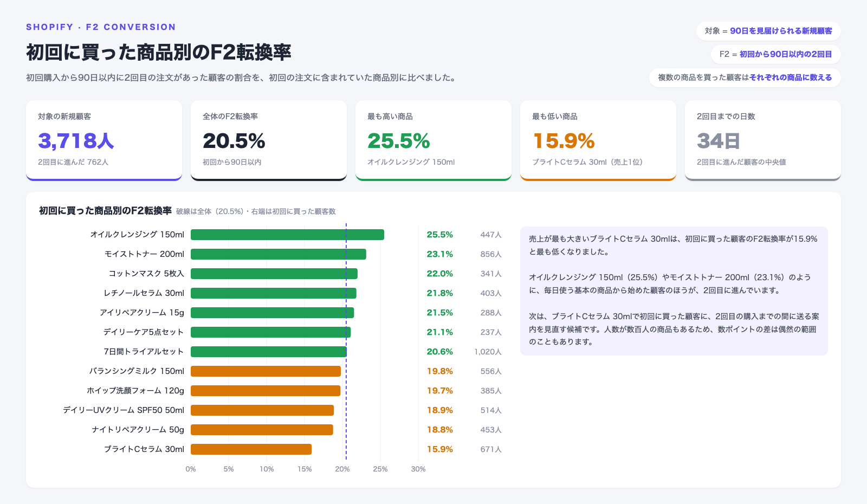Click the ナイトリペアクリーム 50g bar

click(262, 430)
